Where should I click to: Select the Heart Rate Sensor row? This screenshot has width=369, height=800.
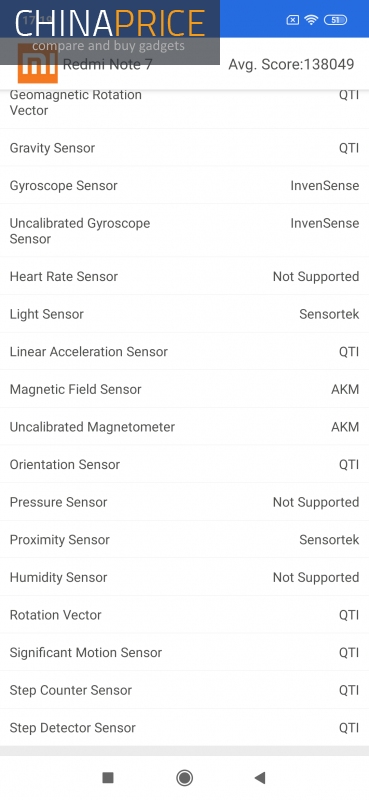184,276
